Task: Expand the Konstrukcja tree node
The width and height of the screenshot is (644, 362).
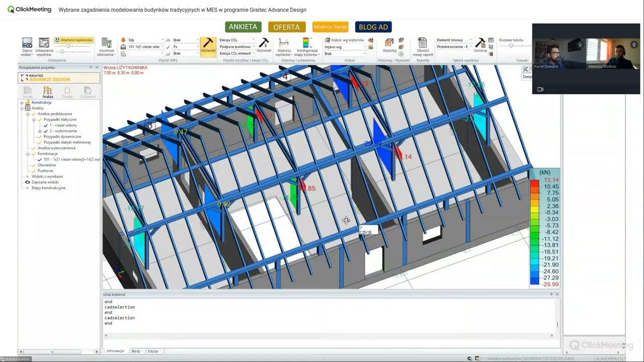Action: coord(22,103)
